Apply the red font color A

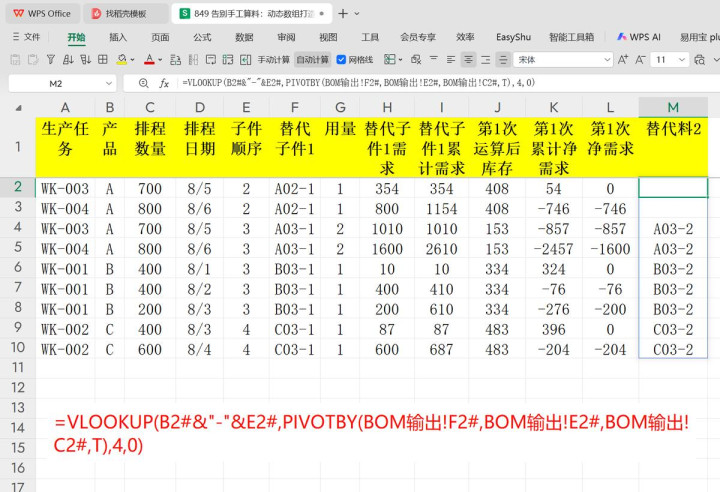[x=149, y=60]
